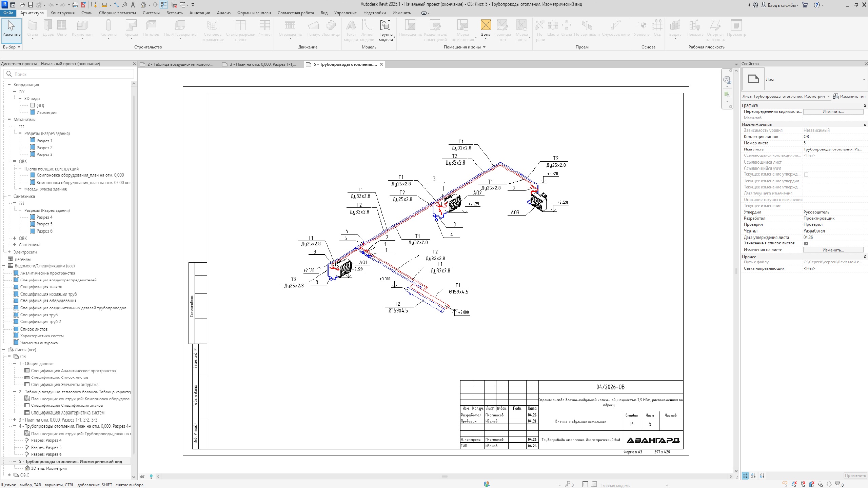Click the project browser search field
Viewport: 868px width, 488px height.
[x=70, y=74]
